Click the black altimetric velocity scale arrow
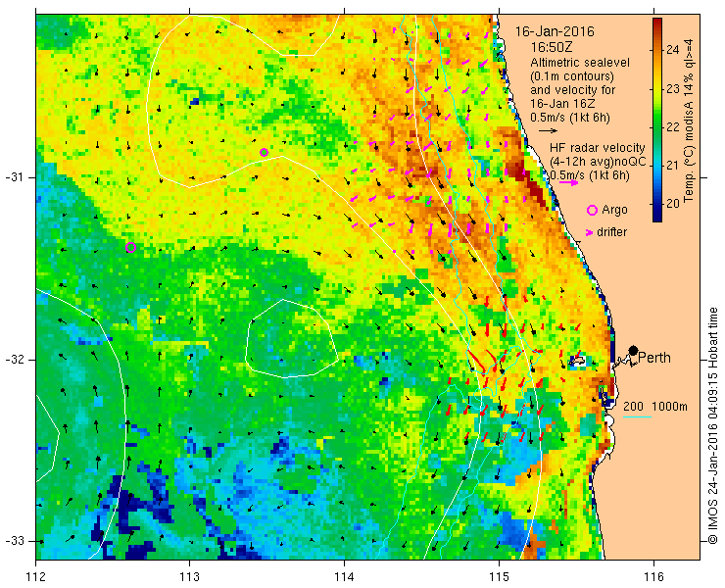 [549, 131]
